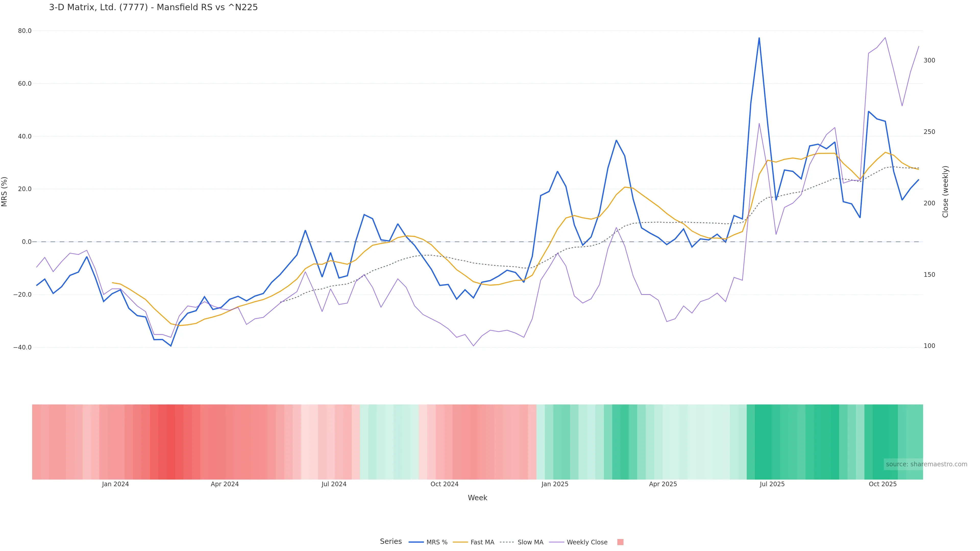
Task: Click the purple Weekly Close legend line icon
Action: (x=557, y=542)
